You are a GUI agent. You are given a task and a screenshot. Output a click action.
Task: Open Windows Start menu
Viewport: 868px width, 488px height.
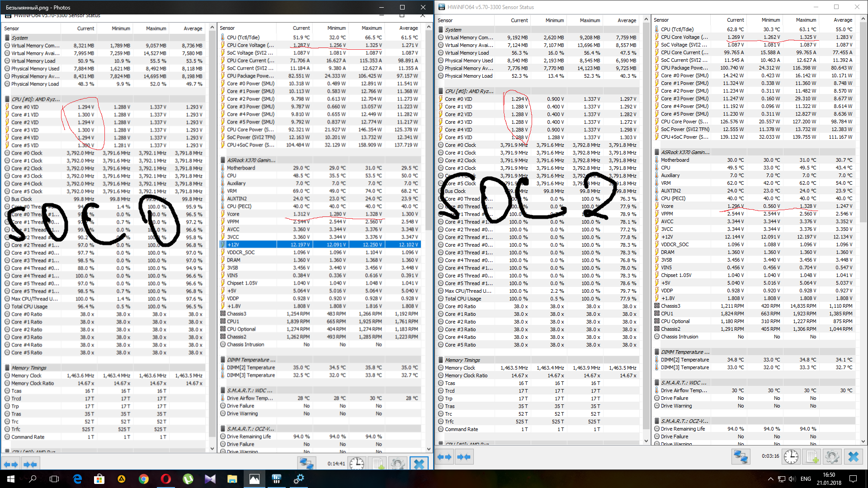coord(11,479)
